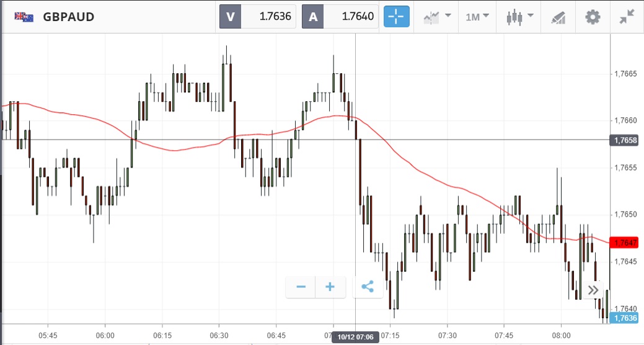The image size is (644, 345).
Task: Click the A buy price 1.7640 button
Action: coord(340,17)
